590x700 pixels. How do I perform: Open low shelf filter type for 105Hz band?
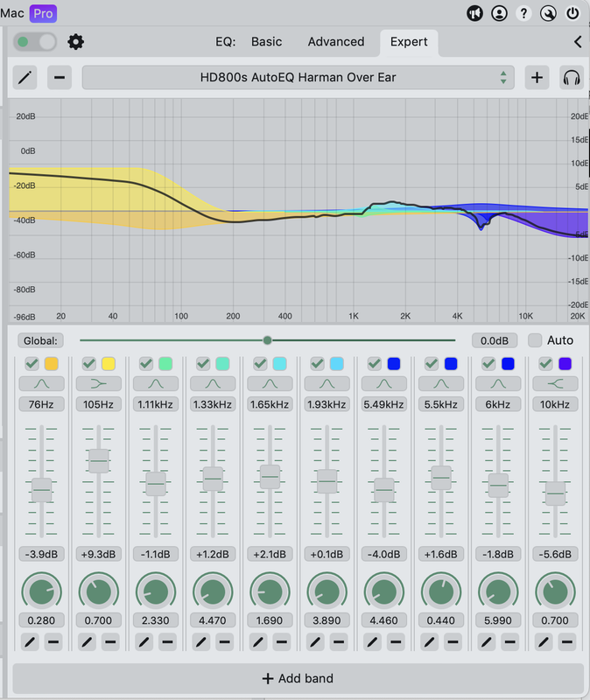point(99,383)
